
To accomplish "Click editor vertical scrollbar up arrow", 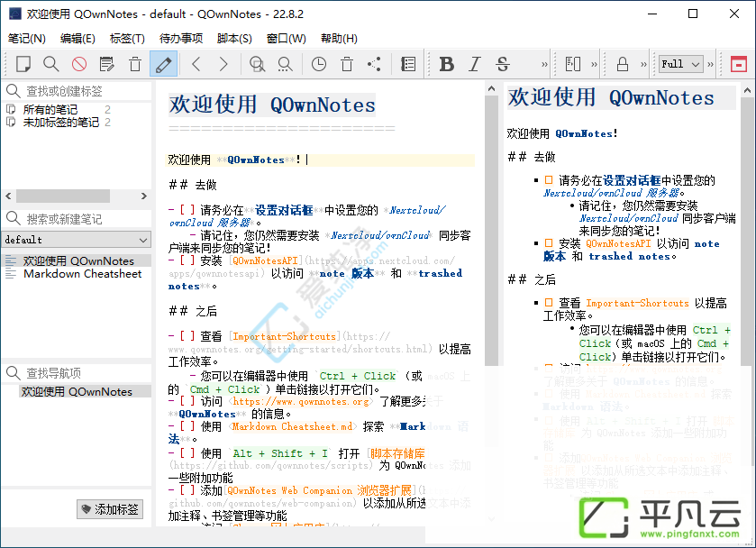I will pos(491,88).
